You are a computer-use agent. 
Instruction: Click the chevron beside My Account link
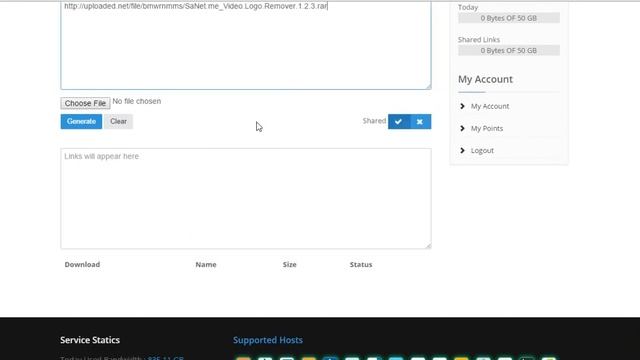click(462, 106)
